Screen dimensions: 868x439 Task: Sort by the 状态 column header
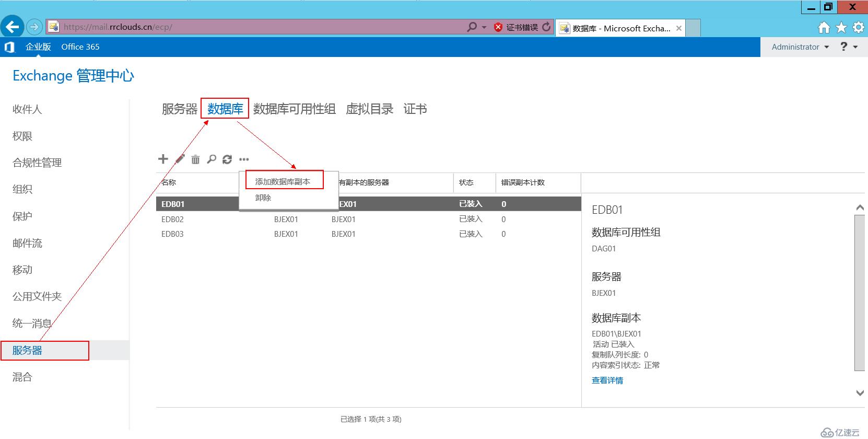coord(466,182)
